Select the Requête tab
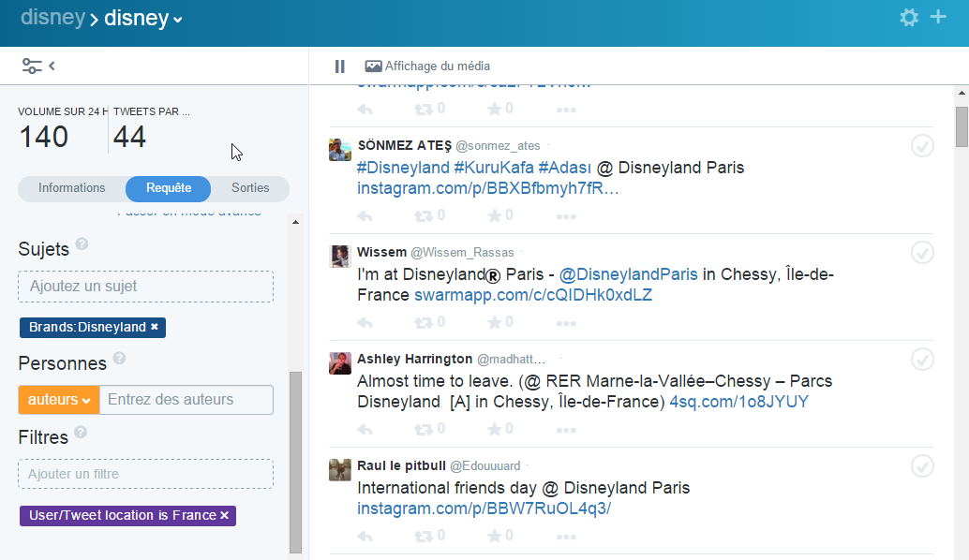969x560 pixels. 168,188
